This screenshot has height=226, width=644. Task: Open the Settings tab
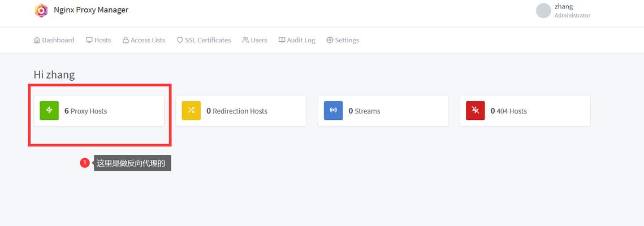click(x=343, y=40)
